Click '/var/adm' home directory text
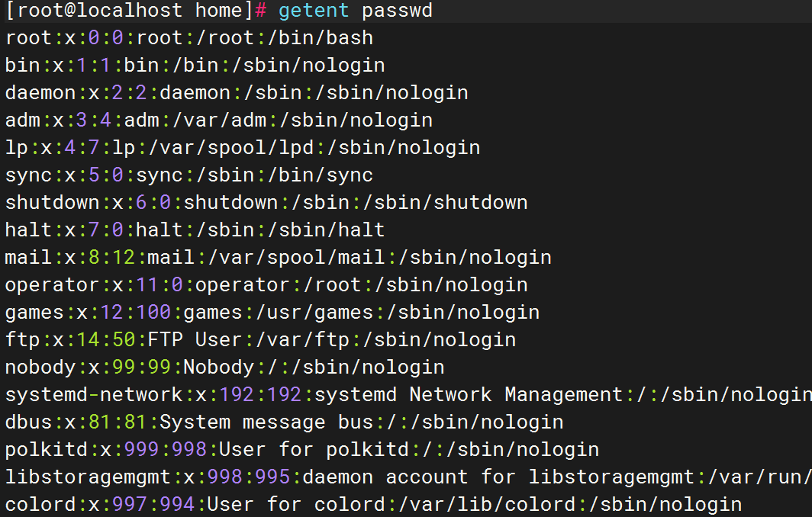 (219, 120)
